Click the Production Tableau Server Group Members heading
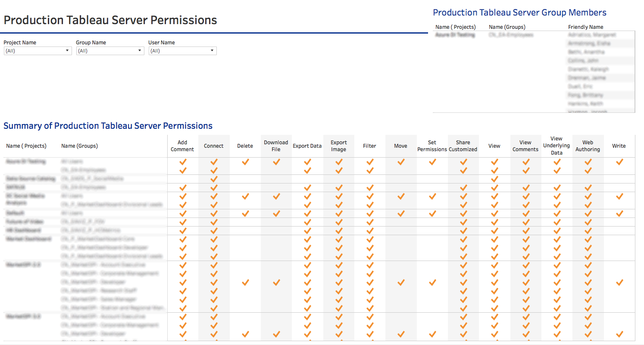 [520, 12]
